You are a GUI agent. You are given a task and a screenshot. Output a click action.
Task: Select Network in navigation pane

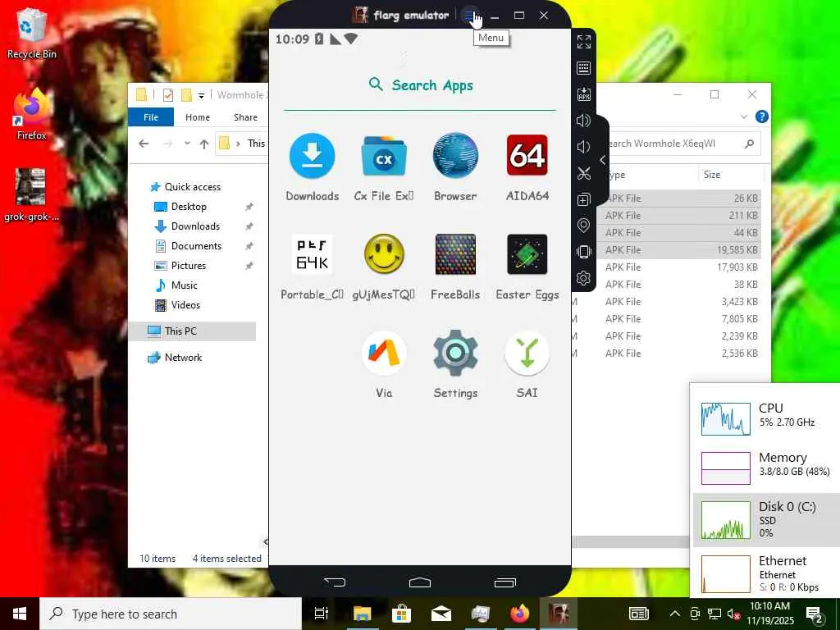pyautogui.click(x=183, y=358)
